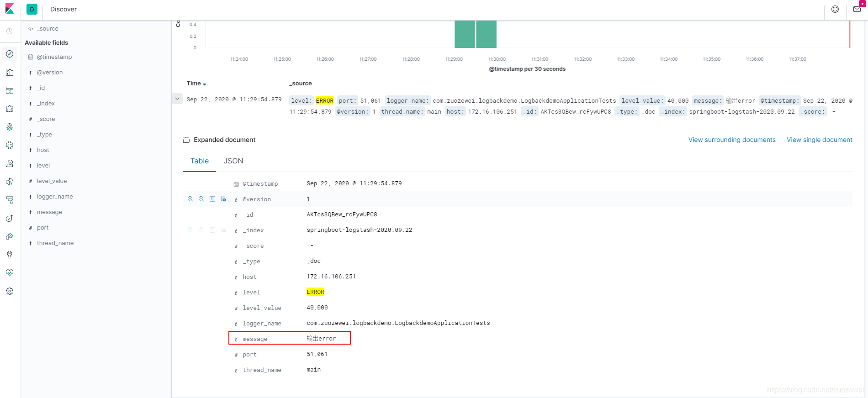Screen dimensions: 868x398
Task: Switch to the Table tab
Action: point(199,161)
